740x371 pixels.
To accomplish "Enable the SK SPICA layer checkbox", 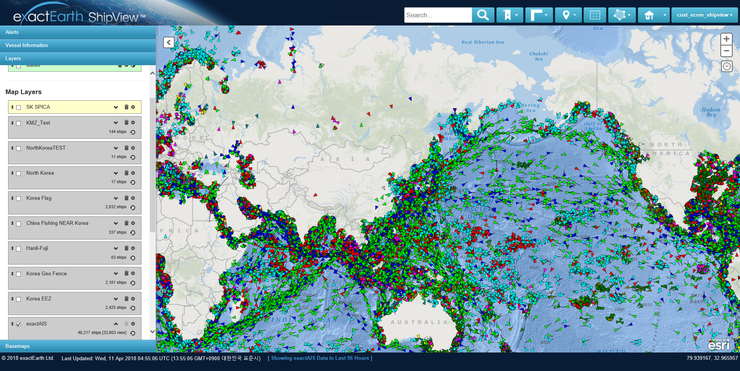I will (19, 108).
